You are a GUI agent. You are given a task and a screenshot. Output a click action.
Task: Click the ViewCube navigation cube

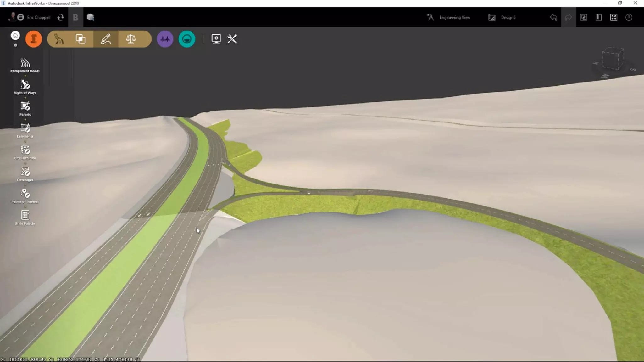point(612,59)
